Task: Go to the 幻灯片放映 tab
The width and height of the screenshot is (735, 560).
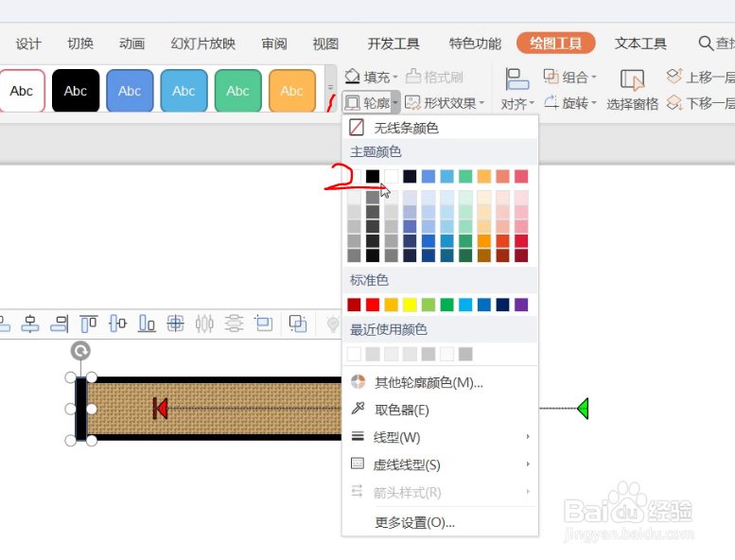Action: tap(203, 44)
